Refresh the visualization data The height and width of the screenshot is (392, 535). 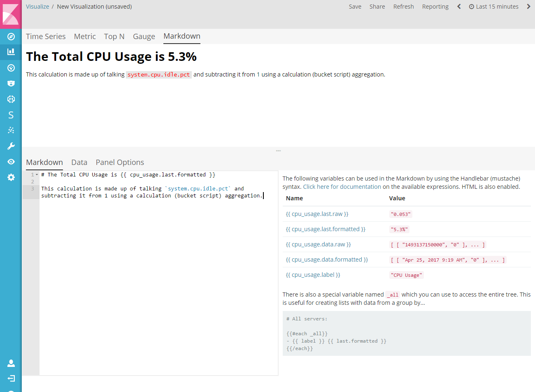tap(403, 6)
